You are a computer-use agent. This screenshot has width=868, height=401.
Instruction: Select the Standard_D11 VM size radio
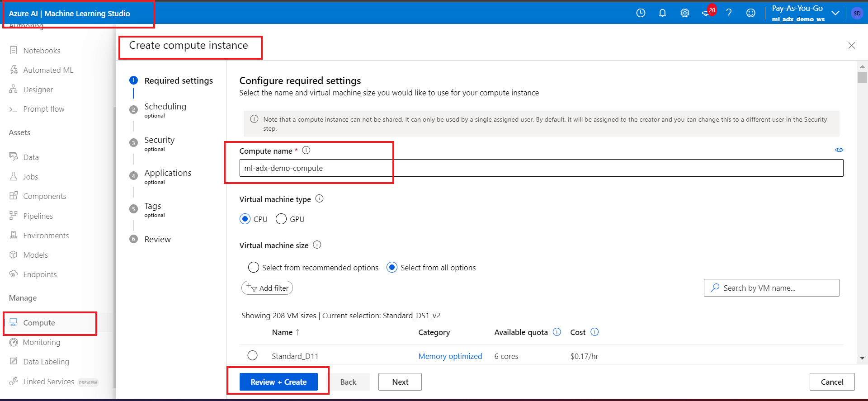point(253,355)
